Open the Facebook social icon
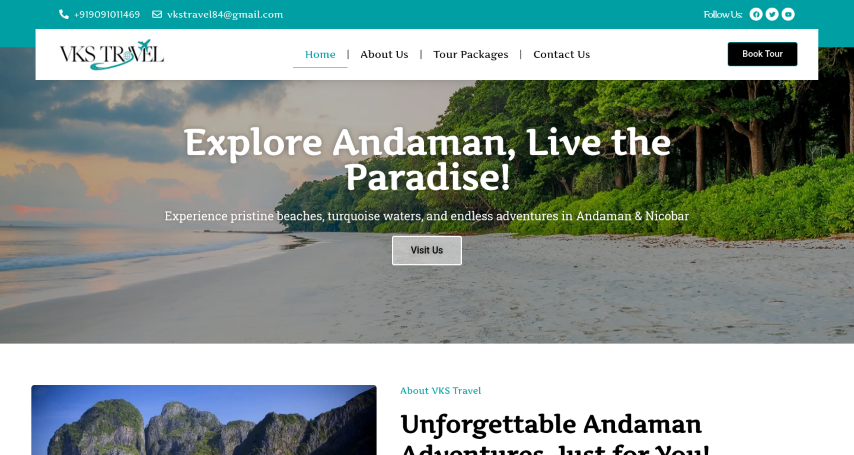Image resolution: width=854 pixels, height=455 pixels. (x=755, y=15)
